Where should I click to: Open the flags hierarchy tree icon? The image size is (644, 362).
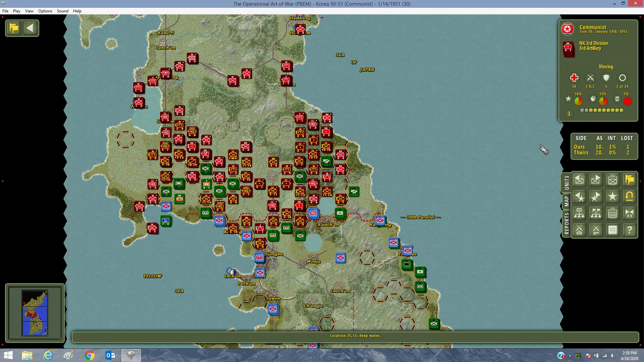point(596,213)
